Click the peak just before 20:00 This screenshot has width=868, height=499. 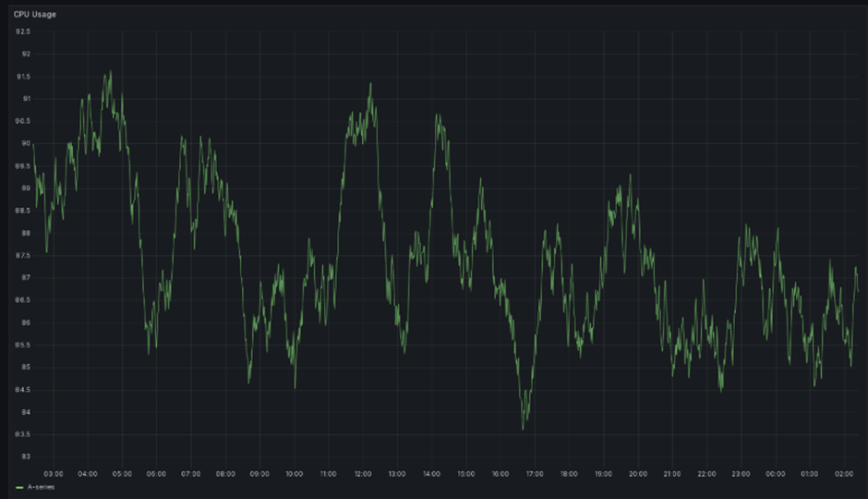(630, 175)
